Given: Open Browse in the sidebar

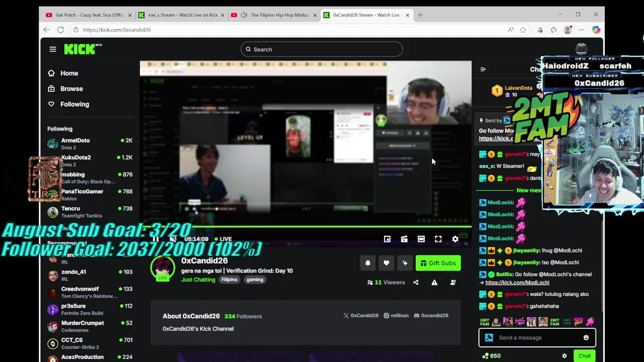Looking at the screenshot, I should coord(65,89).
